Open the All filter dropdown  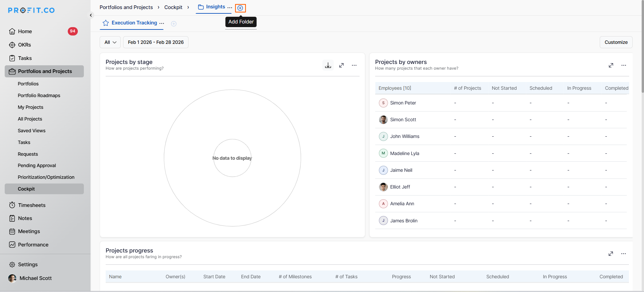pos(110,42)
